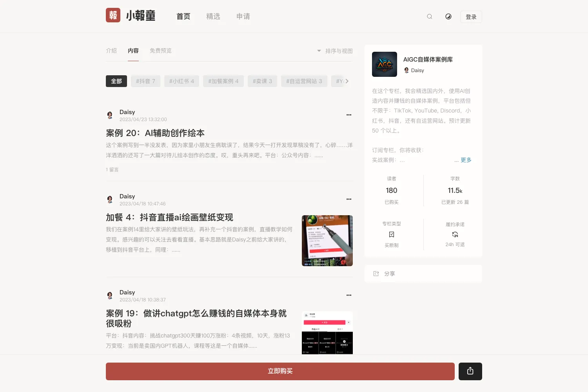Open more options on 加餐 4 post
Image resolution: width=588 pixels, height=392 pixels.
[349, 199]
